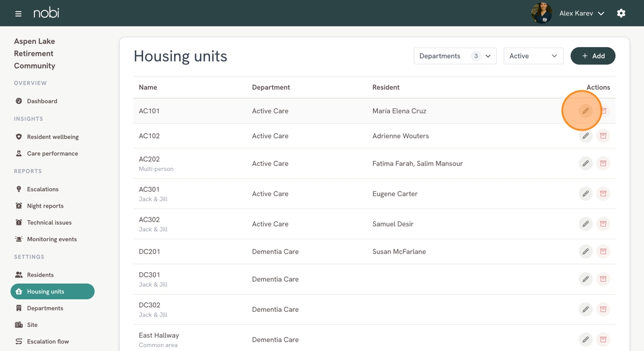Archive the East Hallway unit
Screen dimensions: 644x351
(603, 339)
